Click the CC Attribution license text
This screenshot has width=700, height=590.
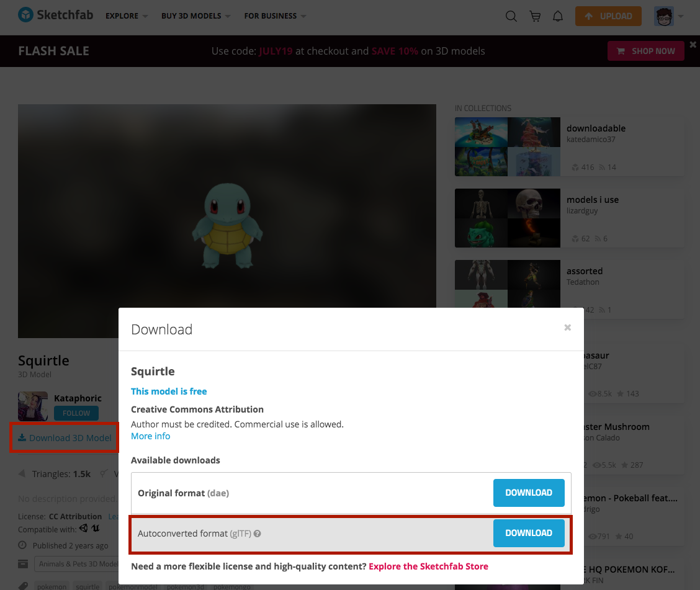point(75,516)
